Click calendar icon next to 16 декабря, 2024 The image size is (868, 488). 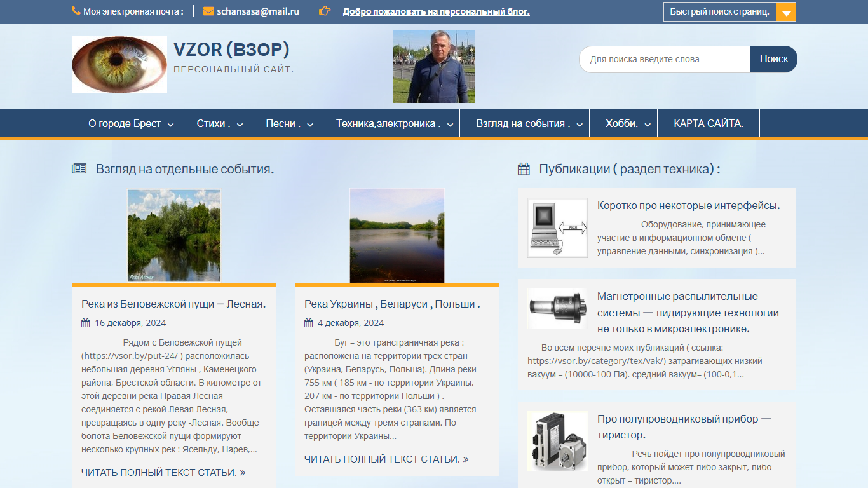(x=86, y=323)
